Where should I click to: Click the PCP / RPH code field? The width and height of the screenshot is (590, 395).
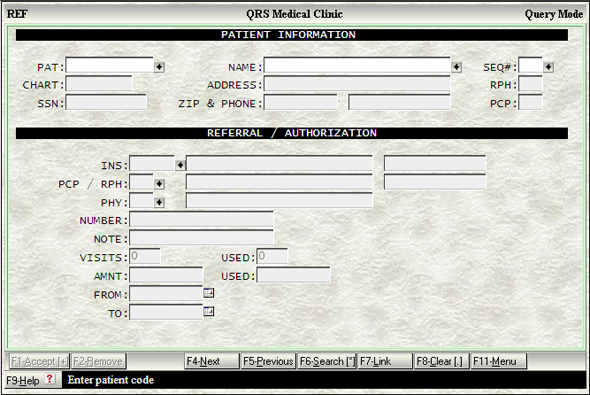click(141, 182)
